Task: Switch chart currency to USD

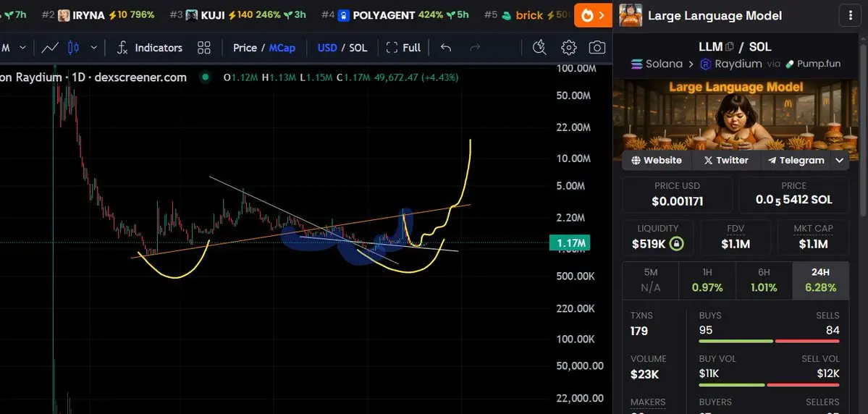Action: click(x=327, y=48)
